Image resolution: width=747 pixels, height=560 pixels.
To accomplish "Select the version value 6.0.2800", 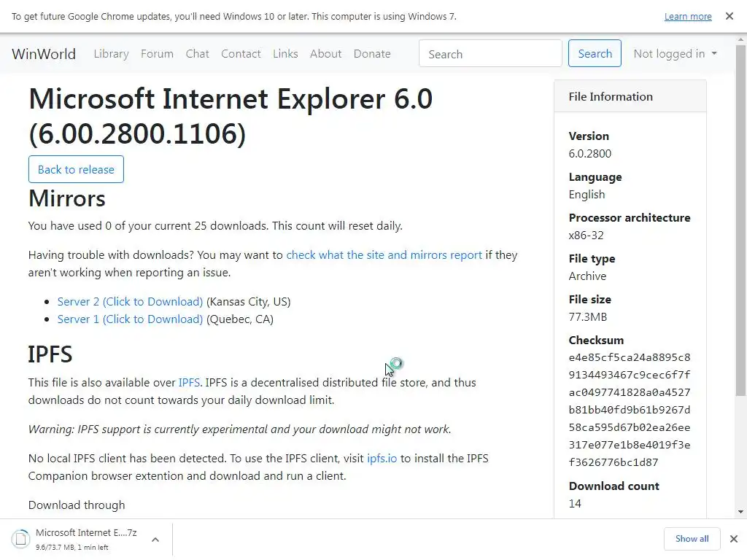I will click(589, 153).
